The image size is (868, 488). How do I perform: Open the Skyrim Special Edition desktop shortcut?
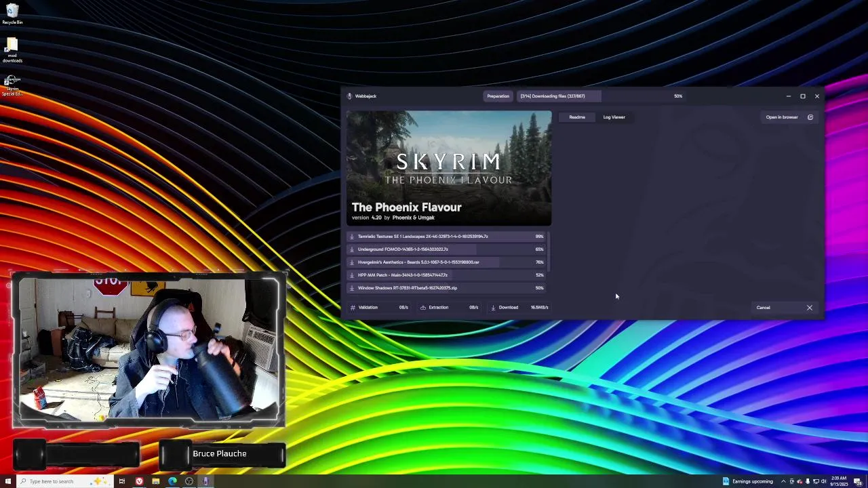point(12,86)
